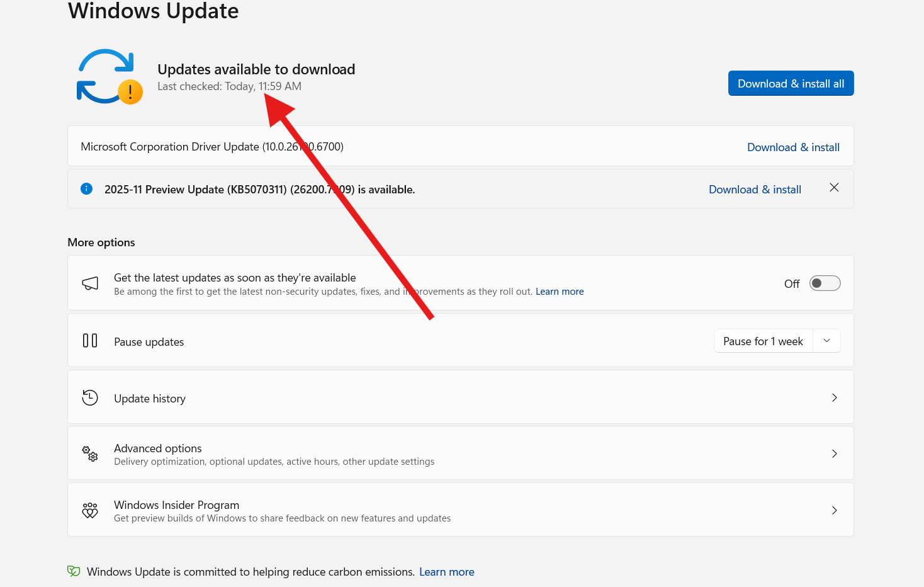
Task: Click the gear icon beside Advanced options
Action: [90, 453]
